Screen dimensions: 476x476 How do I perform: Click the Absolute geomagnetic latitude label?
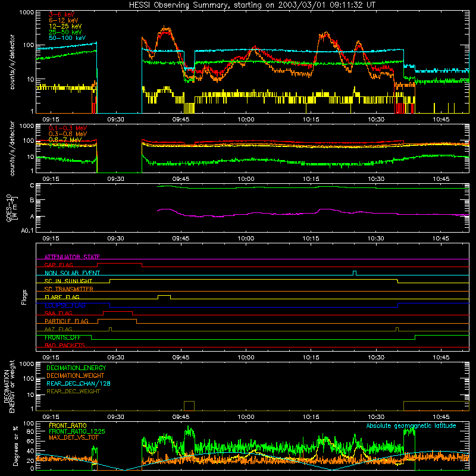[x=411, y=426]
